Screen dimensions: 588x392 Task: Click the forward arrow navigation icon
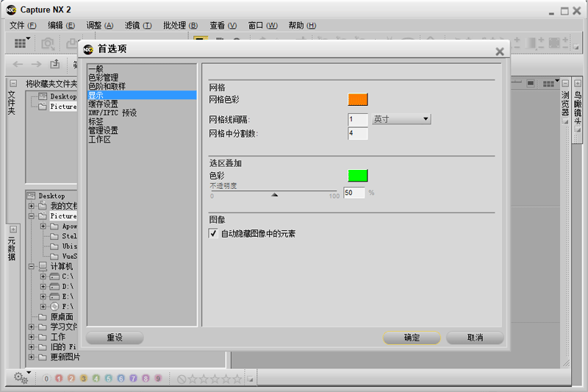(x=36, y=64)
